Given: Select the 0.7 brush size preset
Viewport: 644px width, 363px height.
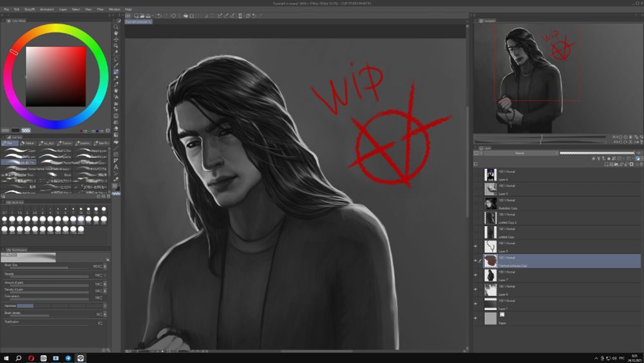Looking at the screenshot, I should 5,210.
